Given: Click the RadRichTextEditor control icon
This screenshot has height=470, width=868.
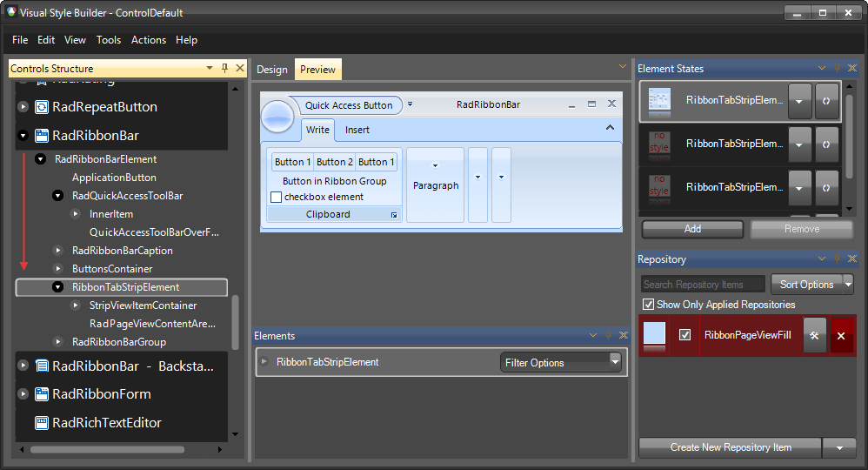Looking at the screenshot, I should pos(42,423).
